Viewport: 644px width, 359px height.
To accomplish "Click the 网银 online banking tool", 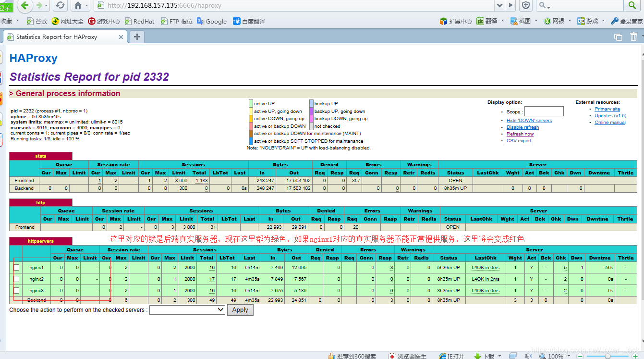I will (x=554, y=21).
